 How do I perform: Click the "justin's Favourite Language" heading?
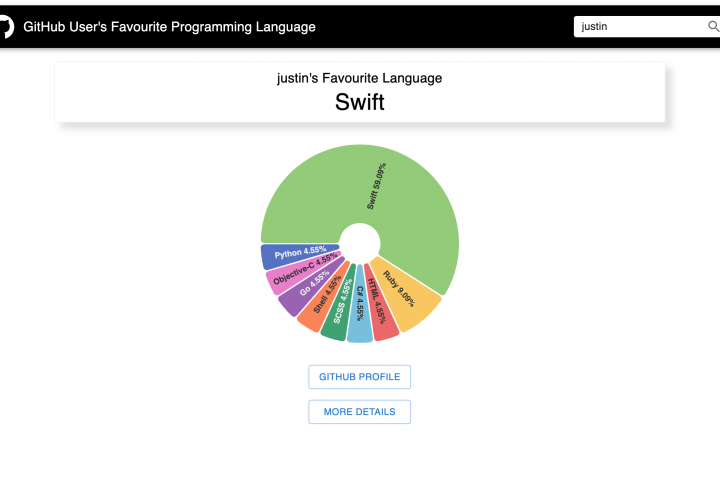pos(359,78)
